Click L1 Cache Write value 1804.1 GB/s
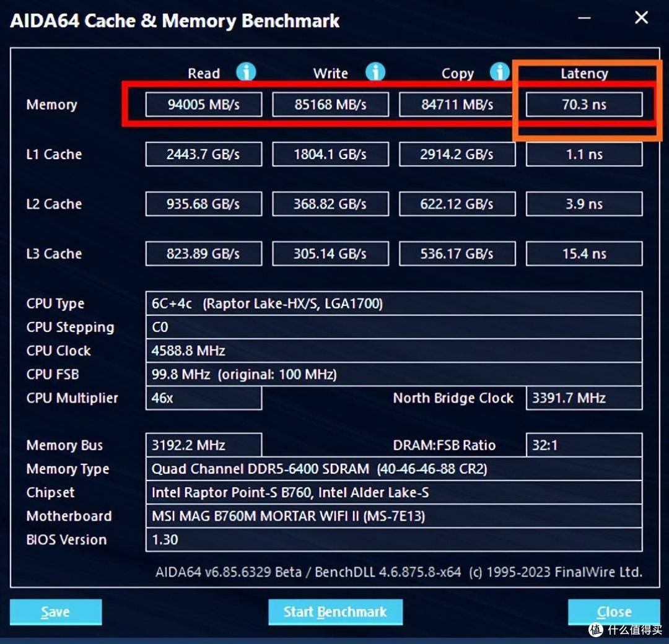The width and height of the screenshot is (669, 644). coord(330,154)
